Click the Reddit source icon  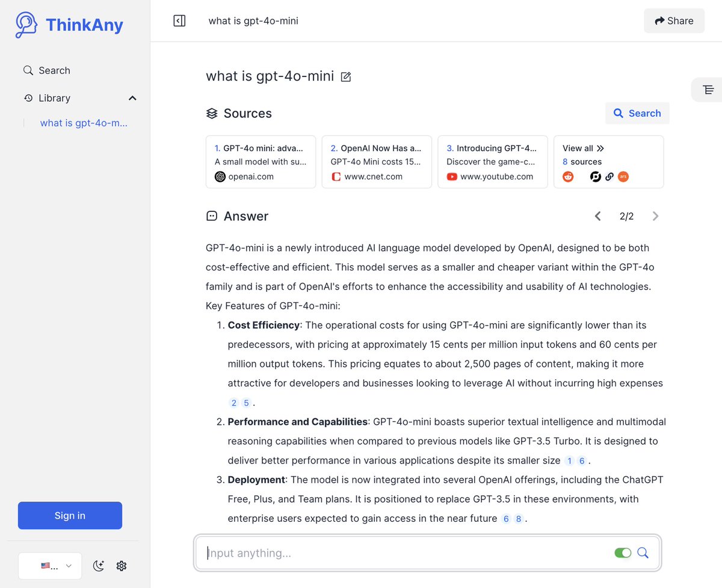click(x=568, y=177)
